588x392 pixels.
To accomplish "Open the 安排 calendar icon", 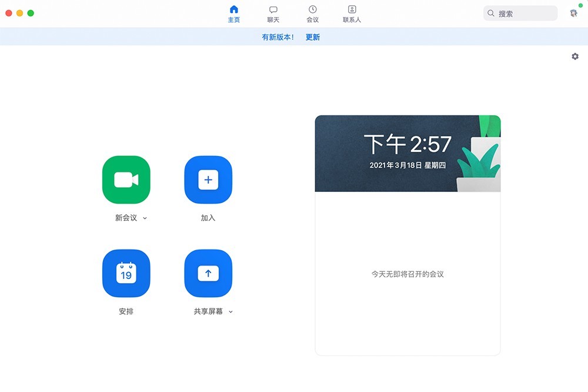I will point(126,274).
